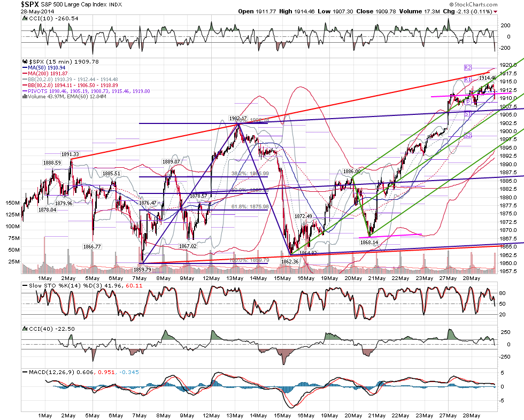Select the R2 pivot marker

click(x=468, y=68)
